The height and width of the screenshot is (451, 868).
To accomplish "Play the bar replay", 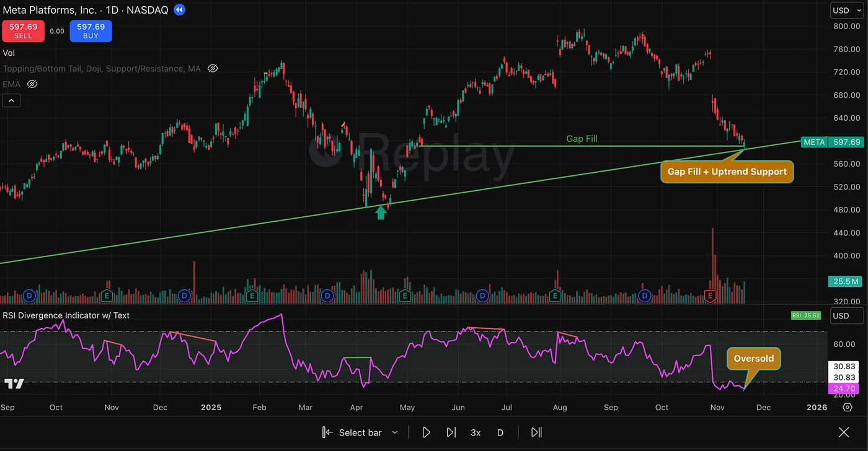I will pos(426,432).
